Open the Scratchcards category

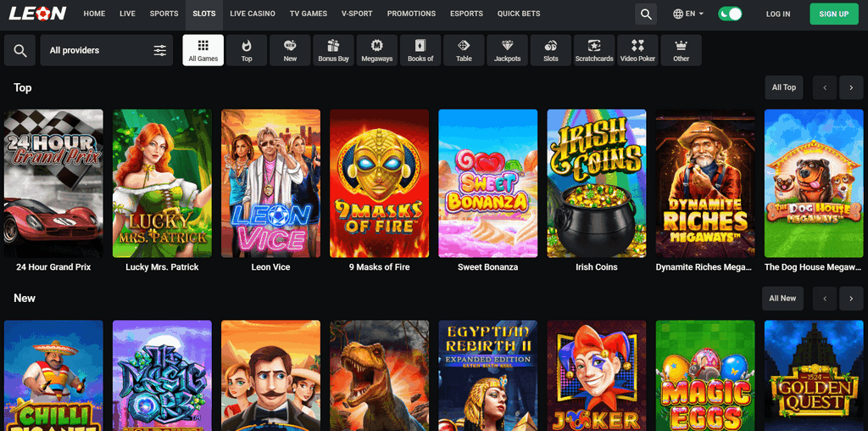[594, 50]
